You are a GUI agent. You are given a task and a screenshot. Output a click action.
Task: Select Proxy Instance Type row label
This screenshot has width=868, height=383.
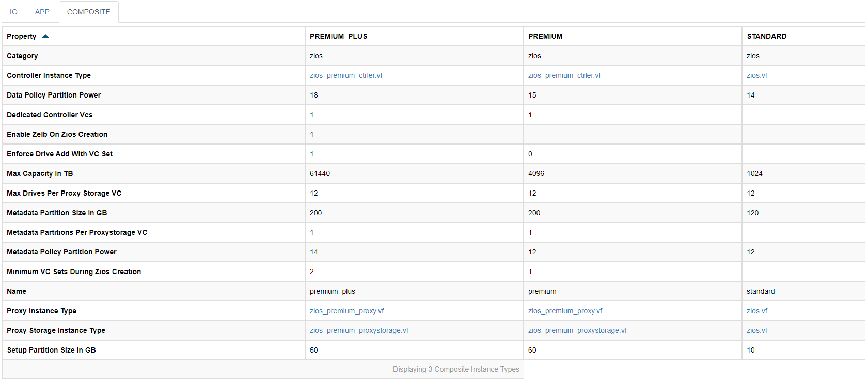click(x=41, y=311)
